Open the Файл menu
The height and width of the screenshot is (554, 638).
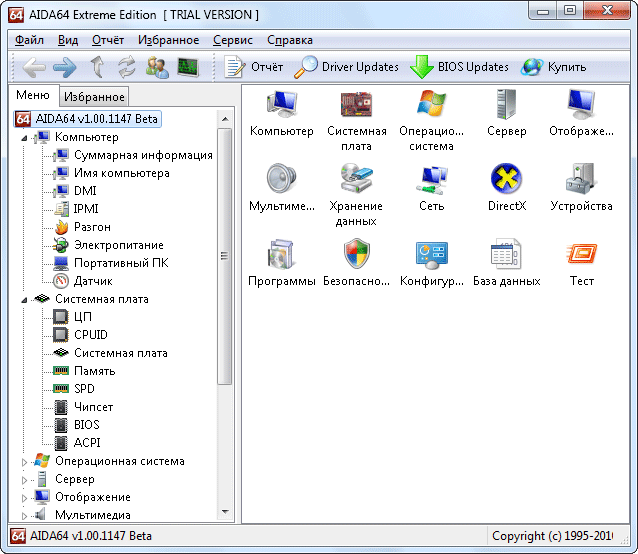pyautogui.click(x=29, y=40)
